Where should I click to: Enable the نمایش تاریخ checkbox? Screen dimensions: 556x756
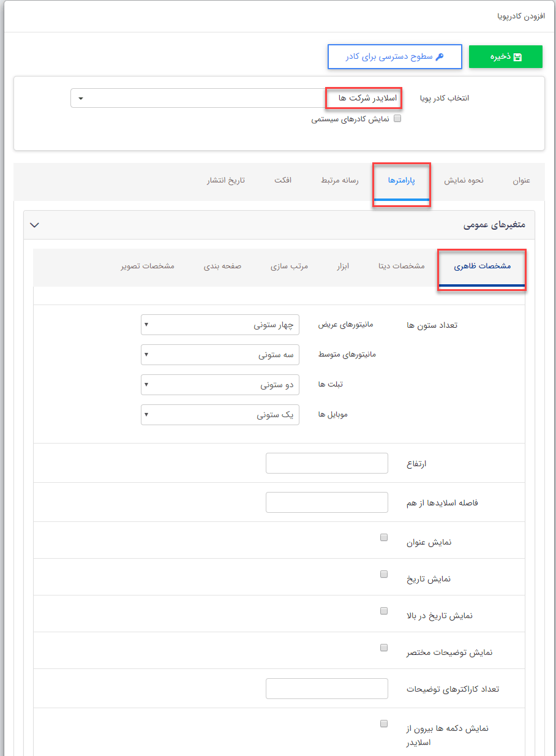pyautogui.click(x=384, y=573)
